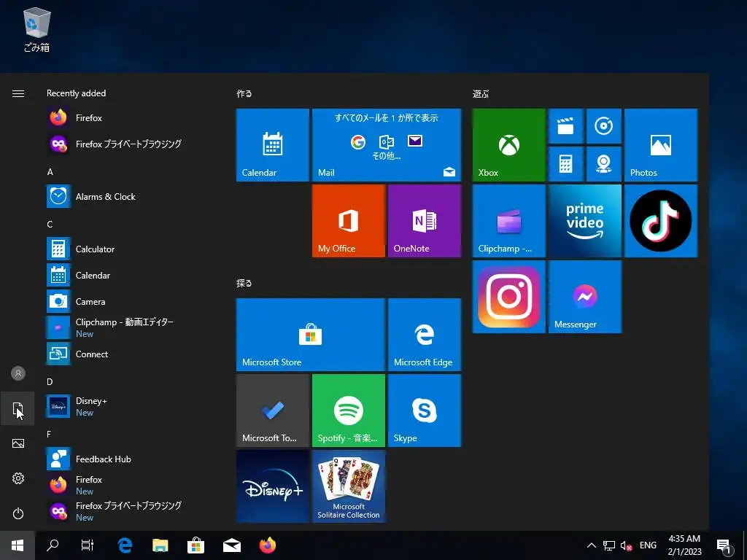Select the 作る tile group title
The width and height of the screenshot is (747, 560).
click(244, 94)
